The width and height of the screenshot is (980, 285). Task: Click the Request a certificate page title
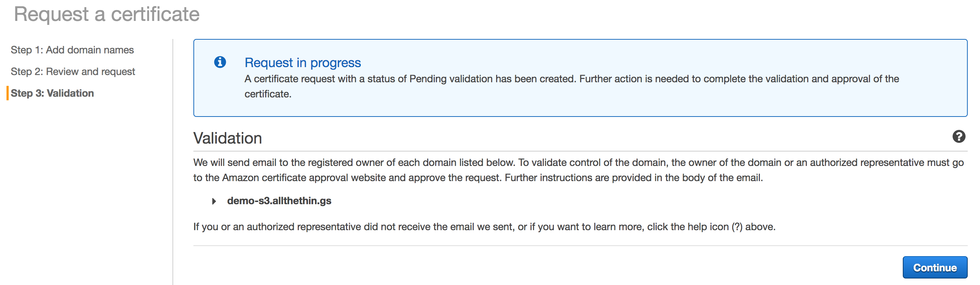pyautogui.click(x=106, y=14)
